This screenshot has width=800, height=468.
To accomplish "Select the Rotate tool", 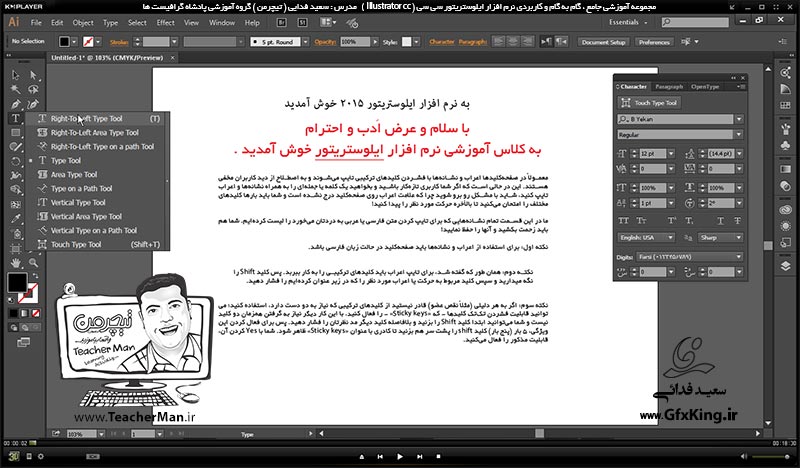I will [15, 161].
